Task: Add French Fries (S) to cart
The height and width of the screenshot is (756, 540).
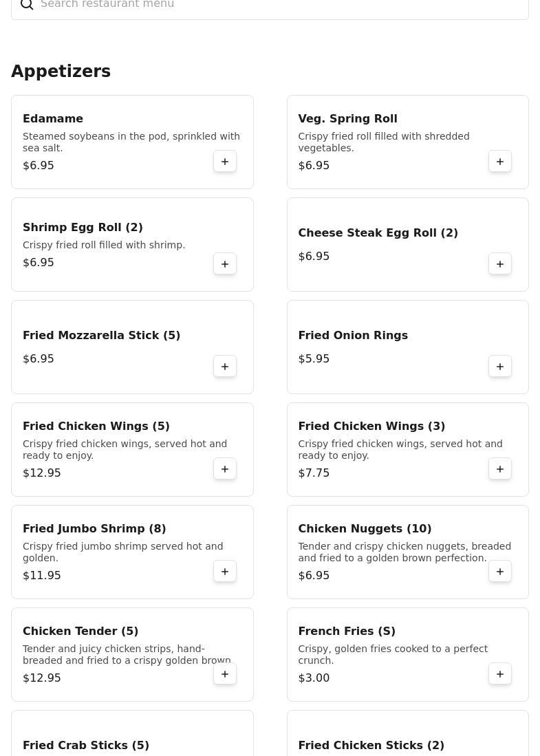Action: tap(500, 673)
